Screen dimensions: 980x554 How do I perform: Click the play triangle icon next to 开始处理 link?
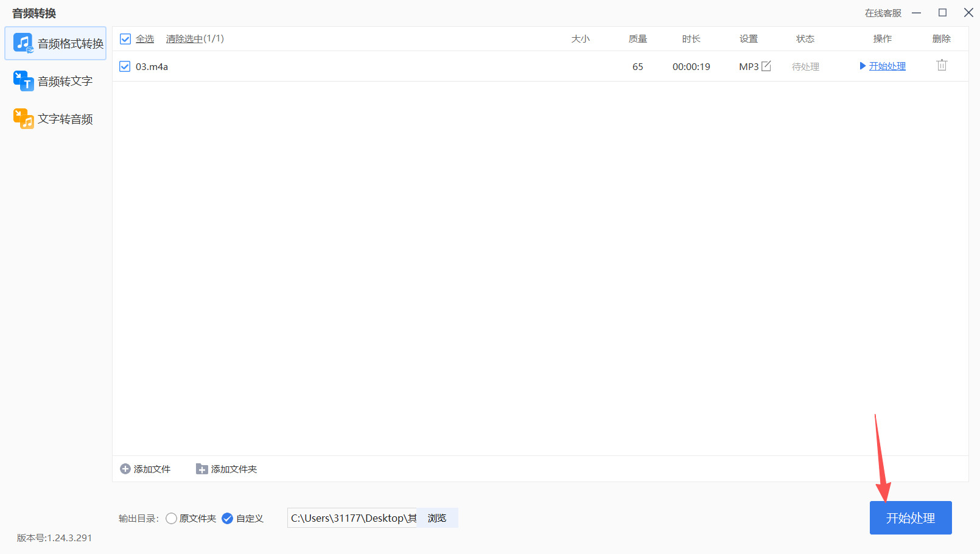point(863,66)
